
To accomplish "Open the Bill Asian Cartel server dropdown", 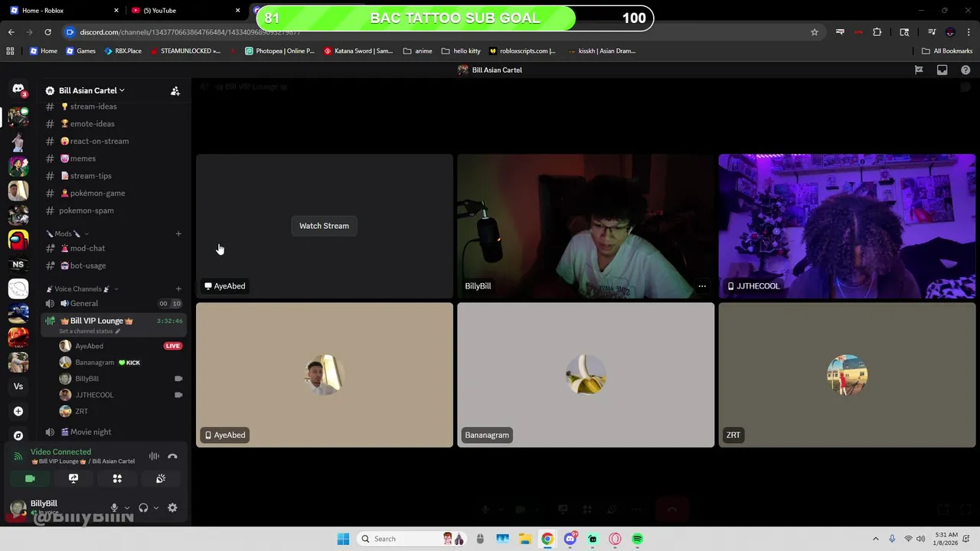I will (92, 90).
